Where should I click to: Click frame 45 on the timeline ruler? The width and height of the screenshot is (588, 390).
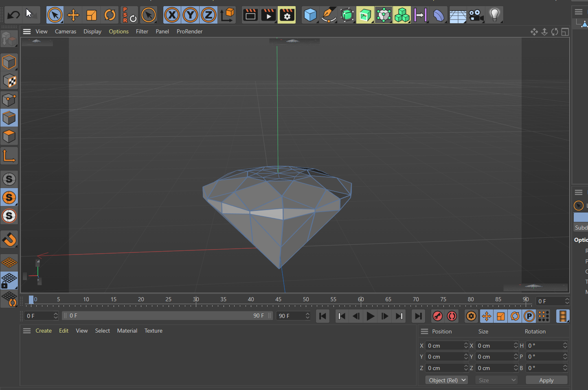pos(279,300)
